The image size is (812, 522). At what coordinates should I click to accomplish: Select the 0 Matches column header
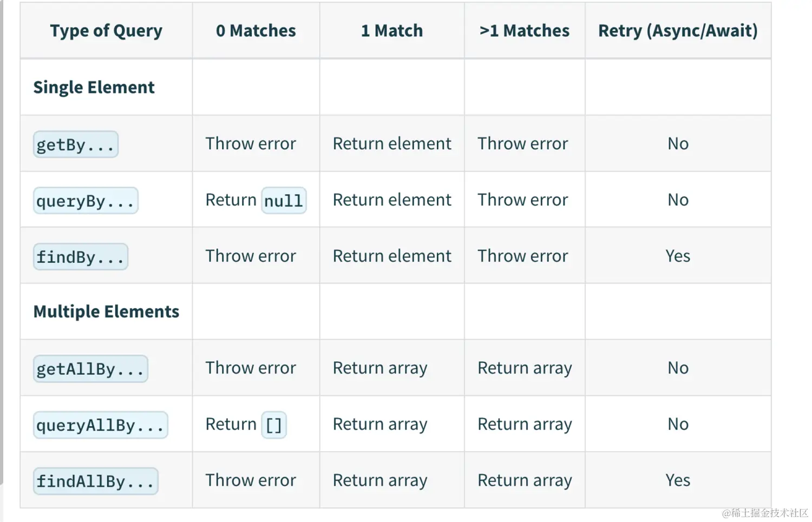pyautogui.click(x=256, y=31)
